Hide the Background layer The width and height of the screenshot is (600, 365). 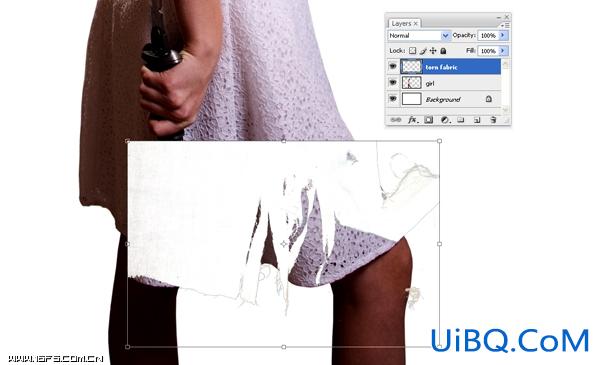(x=393, y=99)
